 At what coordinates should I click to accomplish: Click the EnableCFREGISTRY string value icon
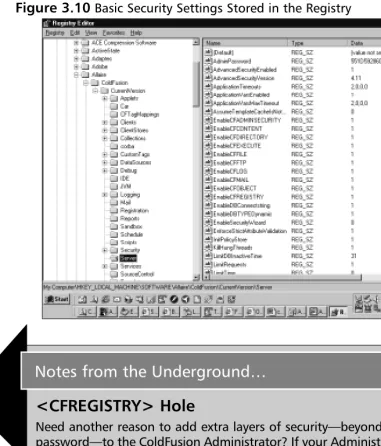tap(208, 197)
